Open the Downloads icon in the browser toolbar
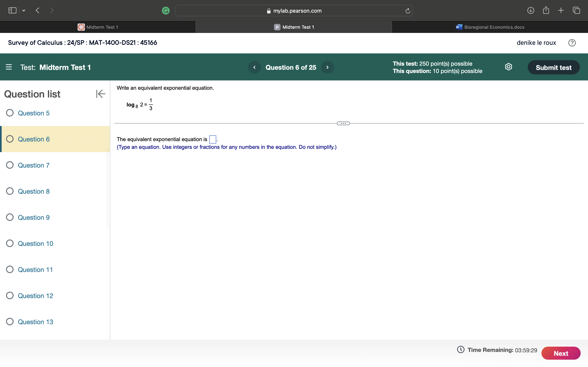This screenshot has height=367, width=588. tap(531, 10)
